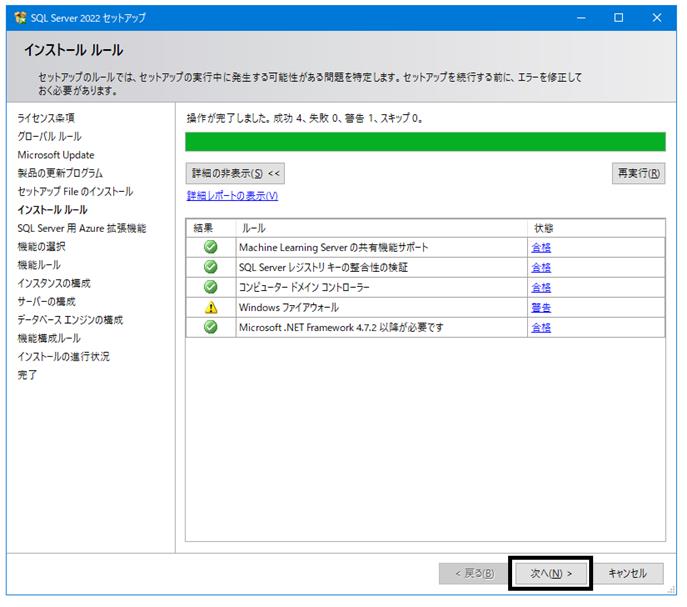Select 機能構成ルール step in sidebar

pos(49,338)
